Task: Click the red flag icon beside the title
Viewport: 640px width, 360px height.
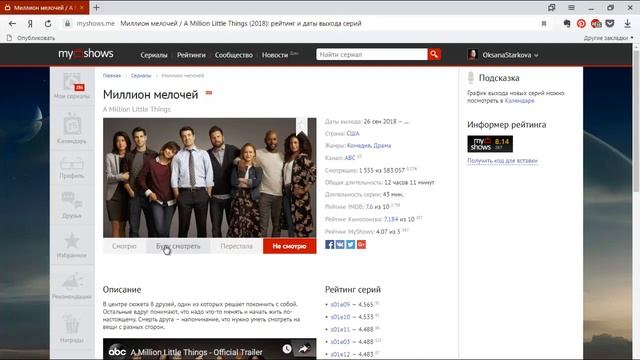Action: pyautogui.click(x=209, y=93)
